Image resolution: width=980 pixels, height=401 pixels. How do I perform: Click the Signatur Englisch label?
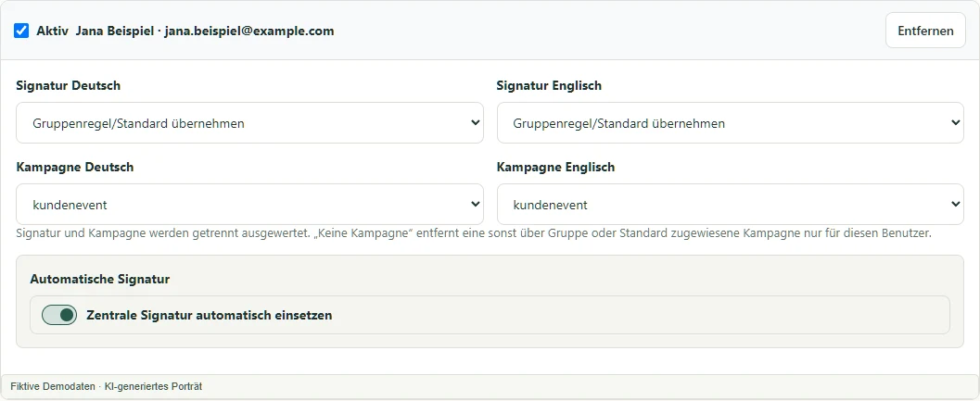(x=549, y=85)
